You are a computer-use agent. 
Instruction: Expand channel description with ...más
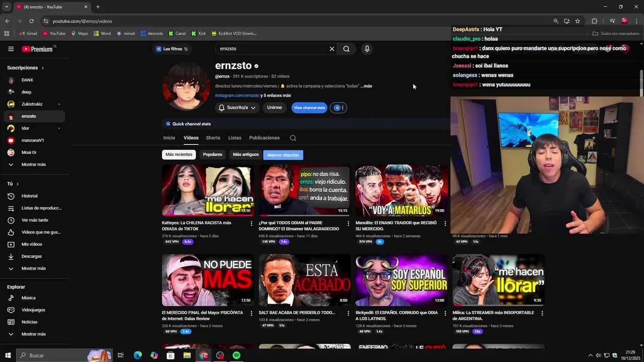pyautogui.click(x=366, y=86)
